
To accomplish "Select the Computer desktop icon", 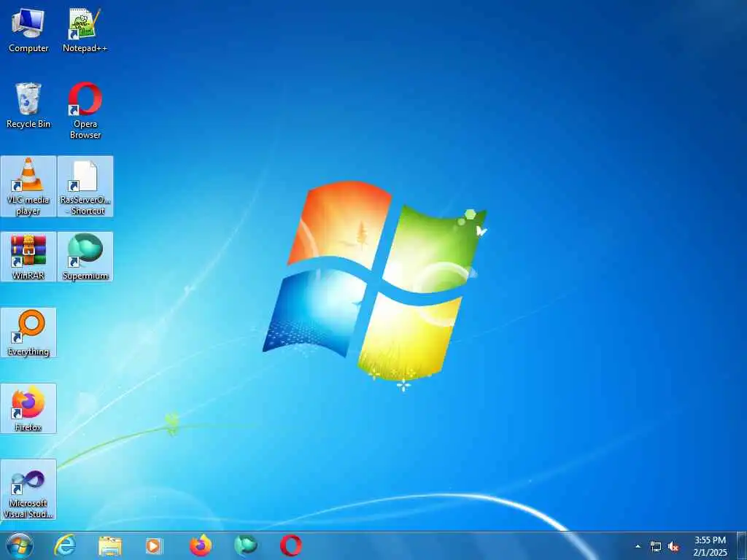I will [28, 30].
